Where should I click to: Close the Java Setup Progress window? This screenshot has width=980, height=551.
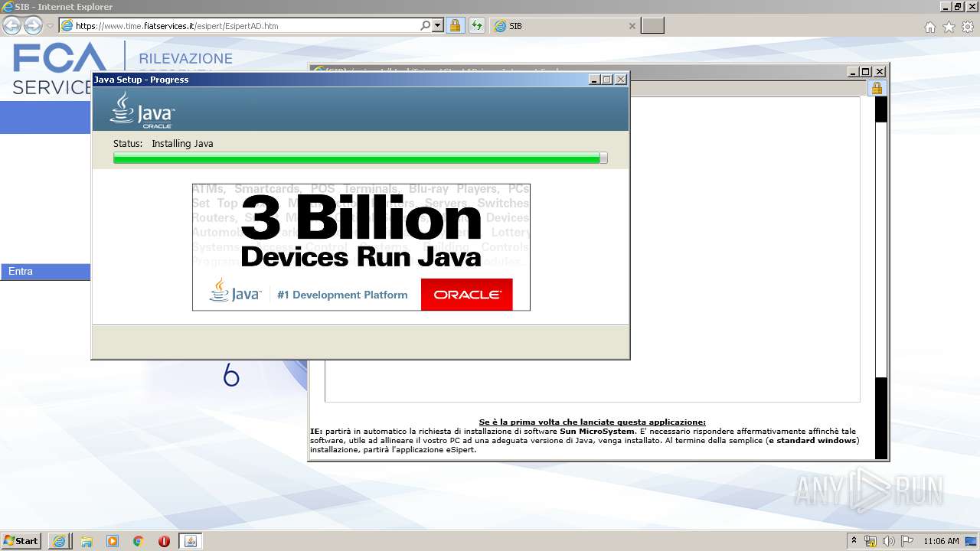pos(621,80)
